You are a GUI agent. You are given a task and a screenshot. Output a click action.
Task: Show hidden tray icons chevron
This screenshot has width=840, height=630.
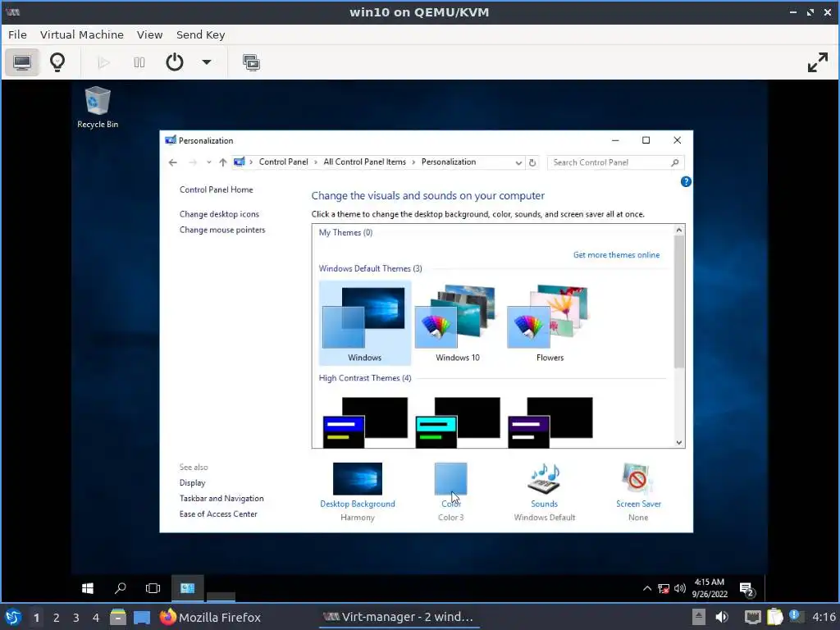point(646,588)
